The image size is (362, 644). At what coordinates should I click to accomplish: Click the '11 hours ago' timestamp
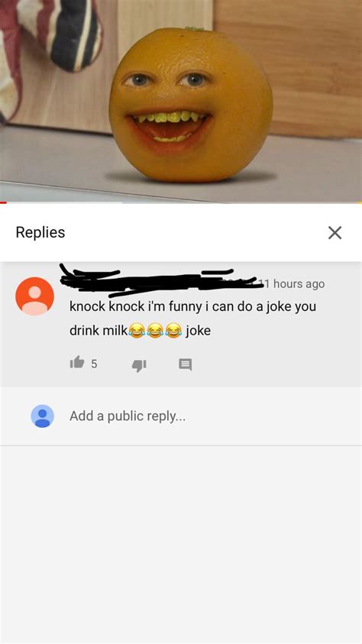point(293,284)
